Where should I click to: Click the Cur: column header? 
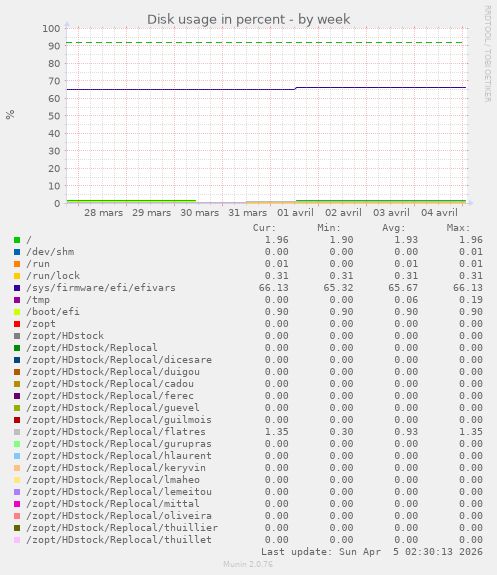[264, 228]
